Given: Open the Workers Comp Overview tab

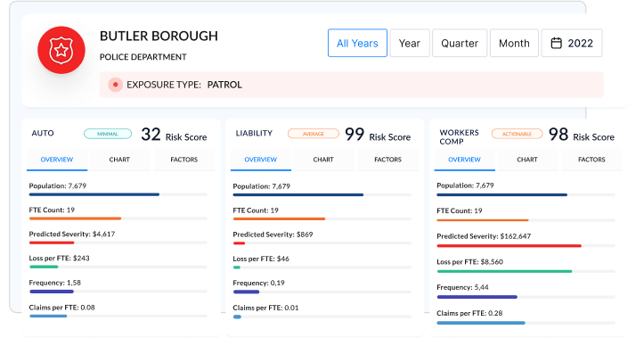Looking at the screenshot, I should pyautogui.click(x=464, y=160).
